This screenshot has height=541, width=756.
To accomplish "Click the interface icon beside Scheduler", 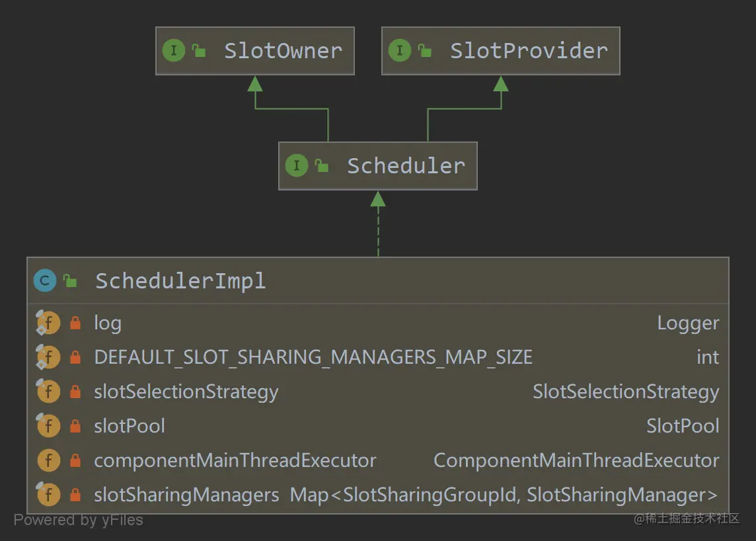I will pos(297,165).
